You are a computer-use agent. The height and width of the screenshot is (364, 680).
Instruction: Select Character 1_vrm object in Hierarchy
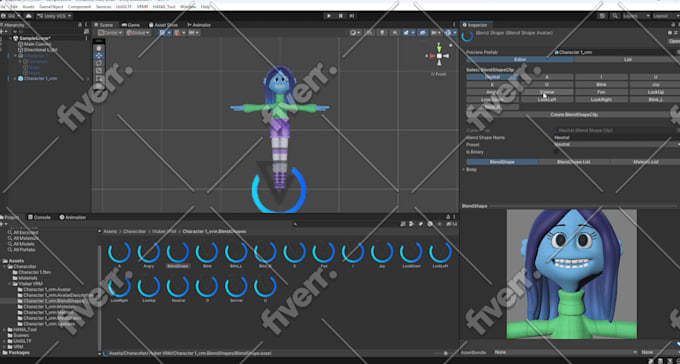(40, 79)
